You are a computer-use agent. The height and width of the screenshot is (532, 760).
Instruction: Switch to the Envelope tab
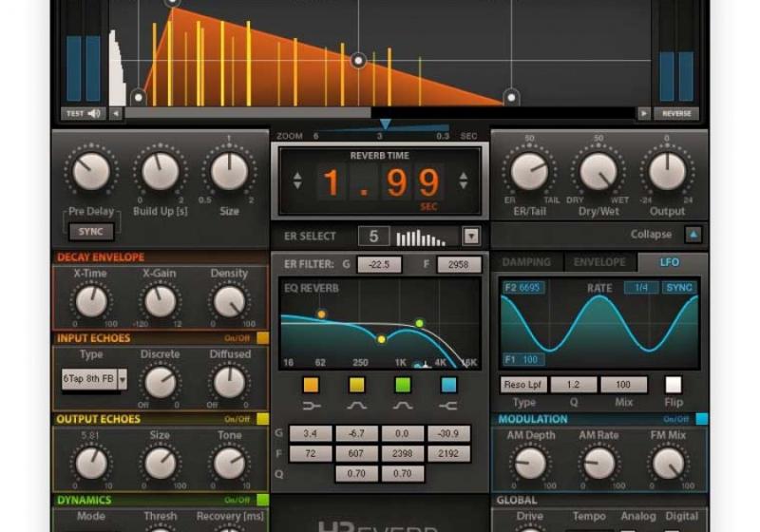pos(599,262)
